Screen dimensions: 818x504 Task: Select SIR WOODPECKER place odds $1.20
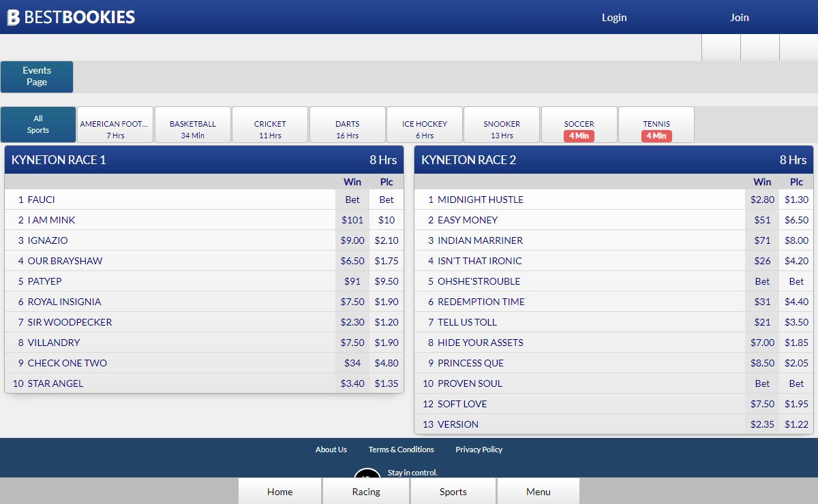[387, 322]
